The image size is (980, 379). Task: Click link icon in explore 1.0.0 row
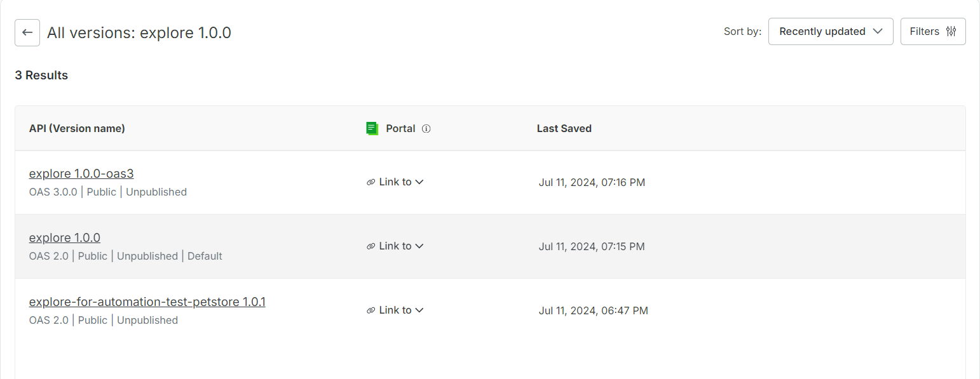(371, 246)
